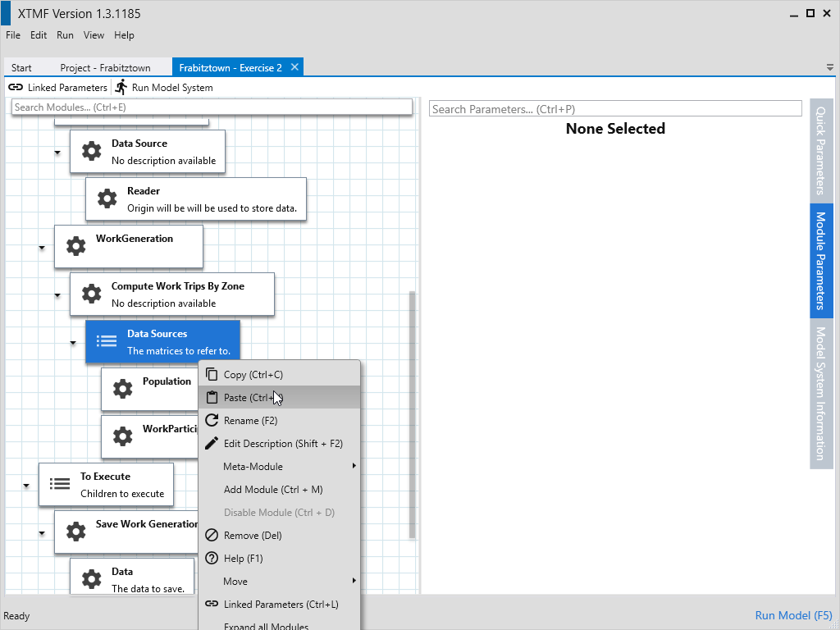Viewport: 840px width, 630px height.
Task: Click the Rename refresh icon in menu
Action: tap(211, 420)
